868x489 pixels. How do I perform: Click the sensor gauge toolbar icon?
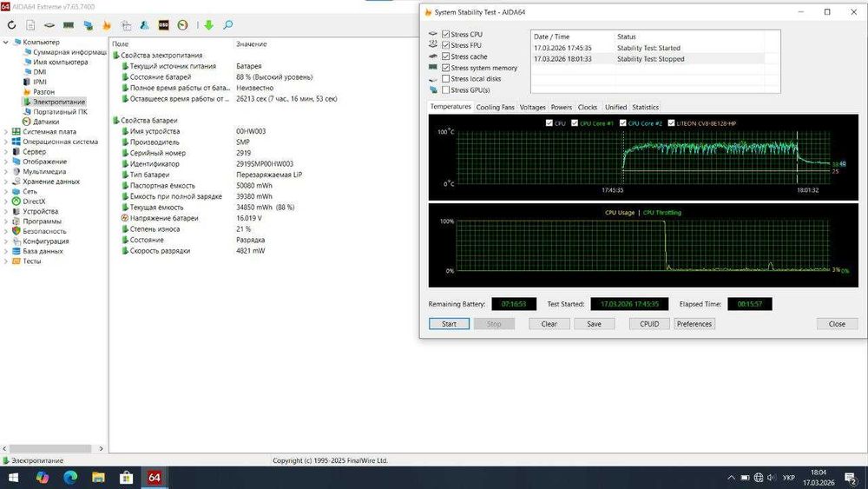[x=182, y=25]
